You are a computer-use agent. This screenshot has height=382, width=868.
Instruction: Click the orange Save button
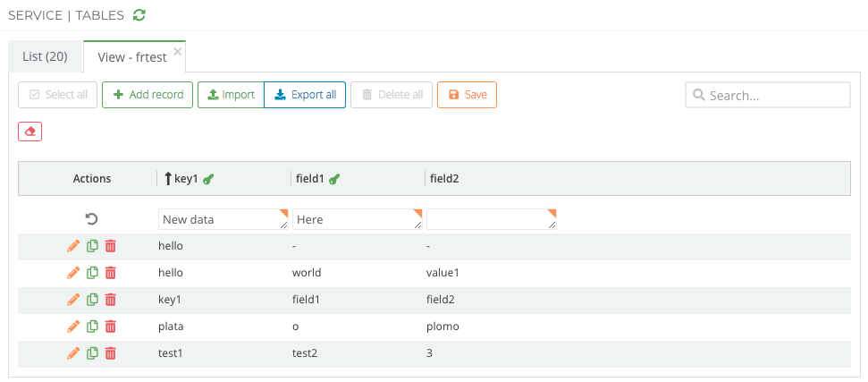(467, 95)
